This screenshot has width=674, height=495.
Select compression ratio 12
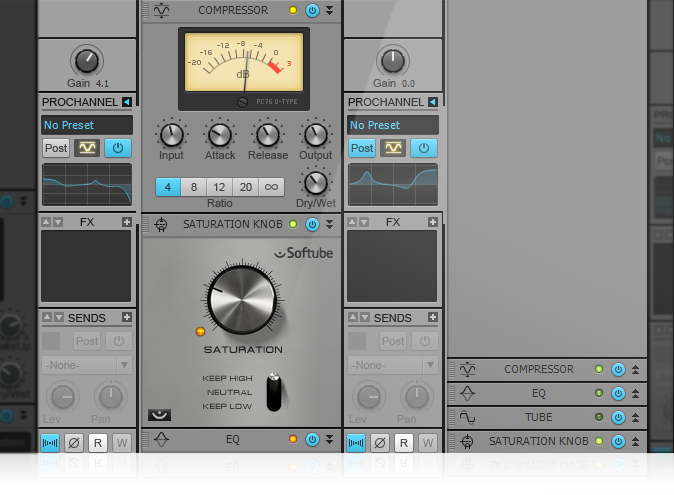[219, 187]
